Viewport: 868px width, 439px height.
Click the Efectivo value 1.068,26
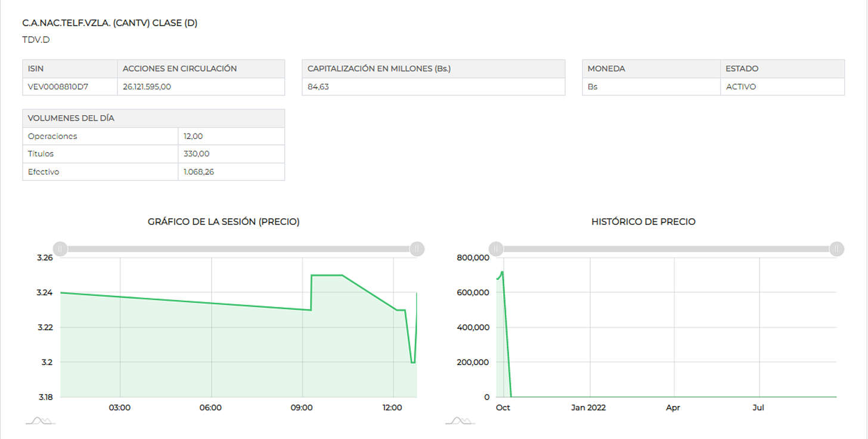200,172
